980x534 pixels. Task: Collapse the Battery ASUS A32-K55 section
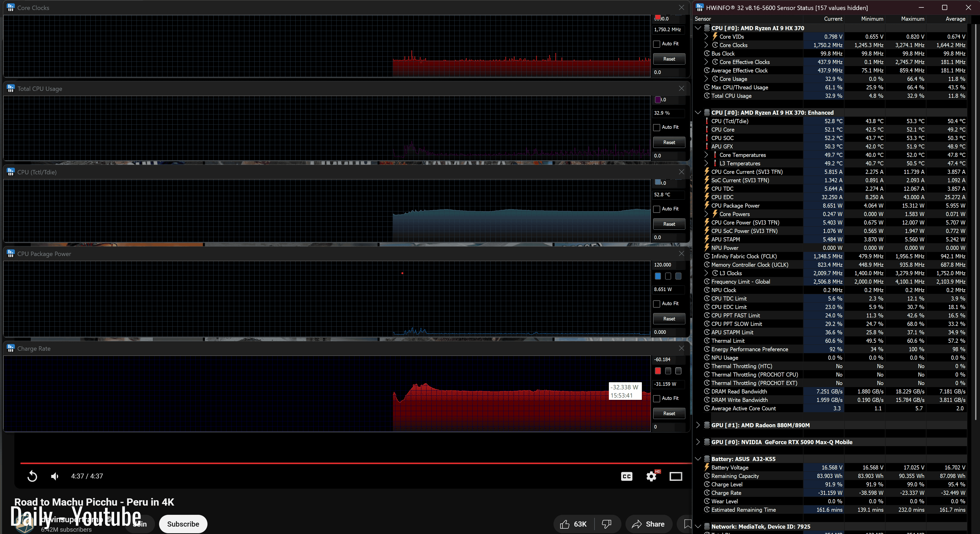(698, 459)
